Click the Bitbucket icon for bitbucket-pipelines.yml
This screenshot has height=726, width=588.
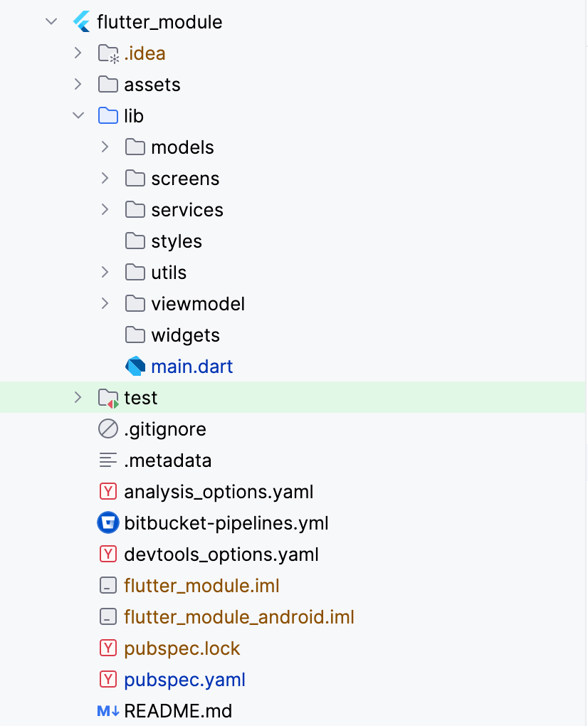pos(107,522)
